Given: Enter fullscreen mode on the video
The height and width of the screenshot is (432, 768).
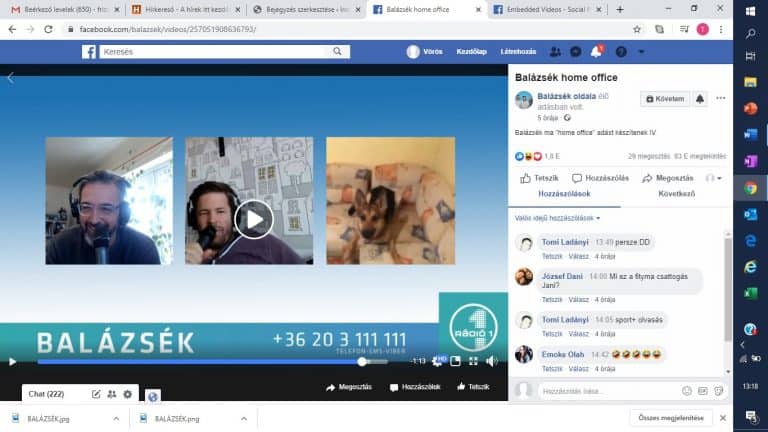Looking at the screenshot, I should (473, 361).
